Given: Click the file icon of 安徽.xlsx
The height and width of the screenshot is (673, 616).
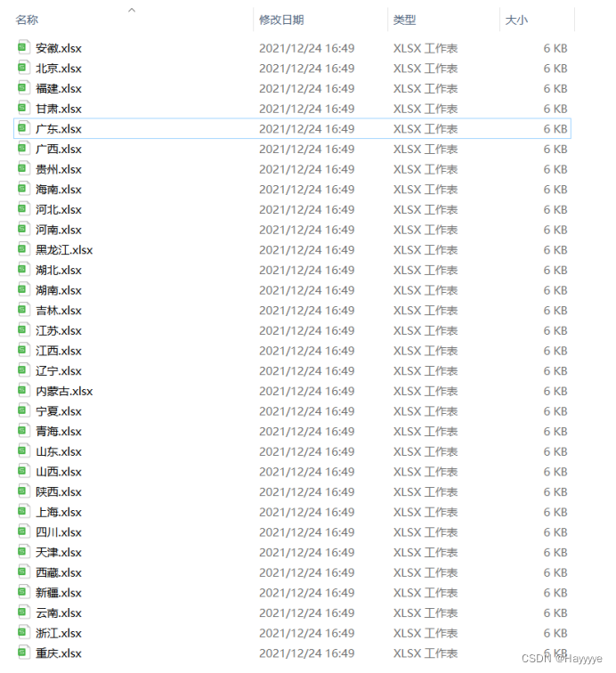Looking at the screenshot, I should pos(24,47).
